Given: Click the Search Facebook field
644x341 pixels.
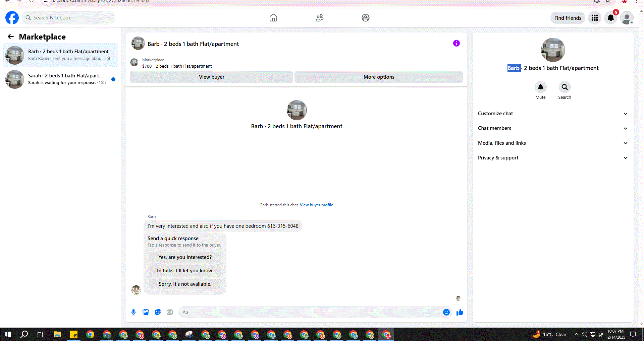Looking at the screenshot, I should pos(69,18).
